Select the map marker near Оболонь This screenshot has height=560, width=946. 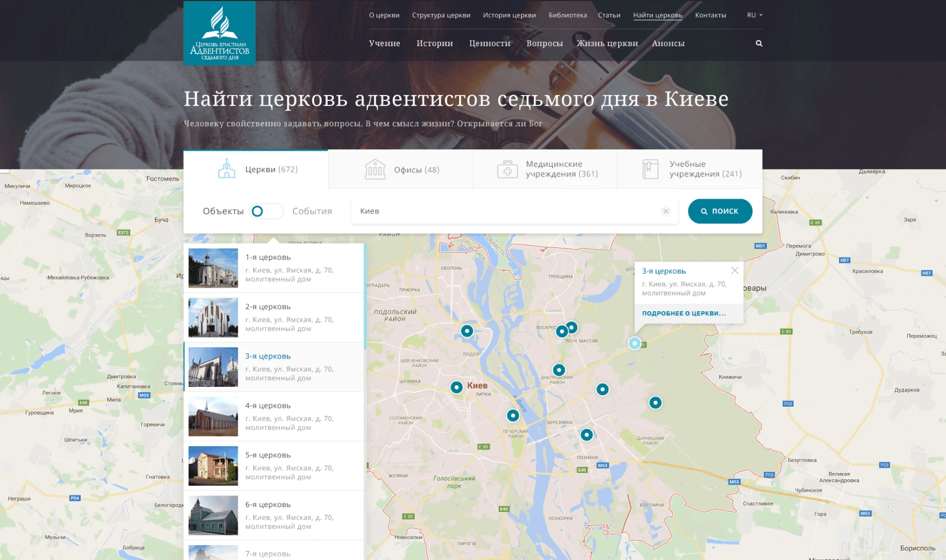(x=467, y=331)
